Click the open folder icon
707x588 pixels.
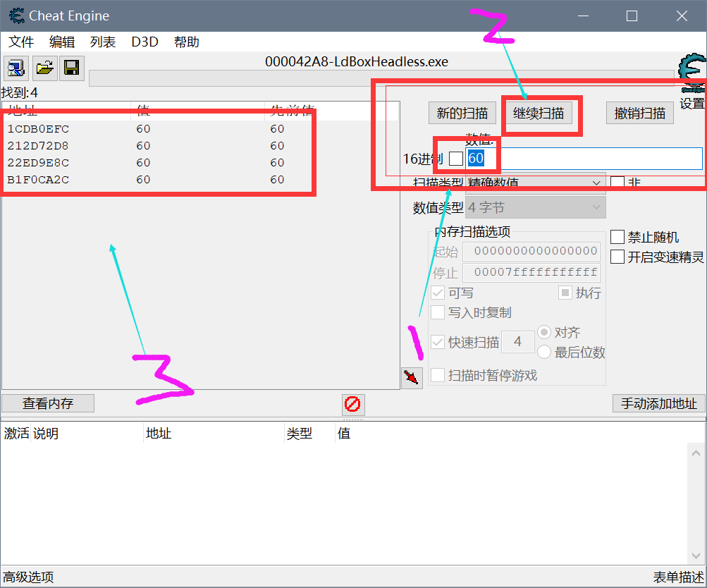(44, 68)
